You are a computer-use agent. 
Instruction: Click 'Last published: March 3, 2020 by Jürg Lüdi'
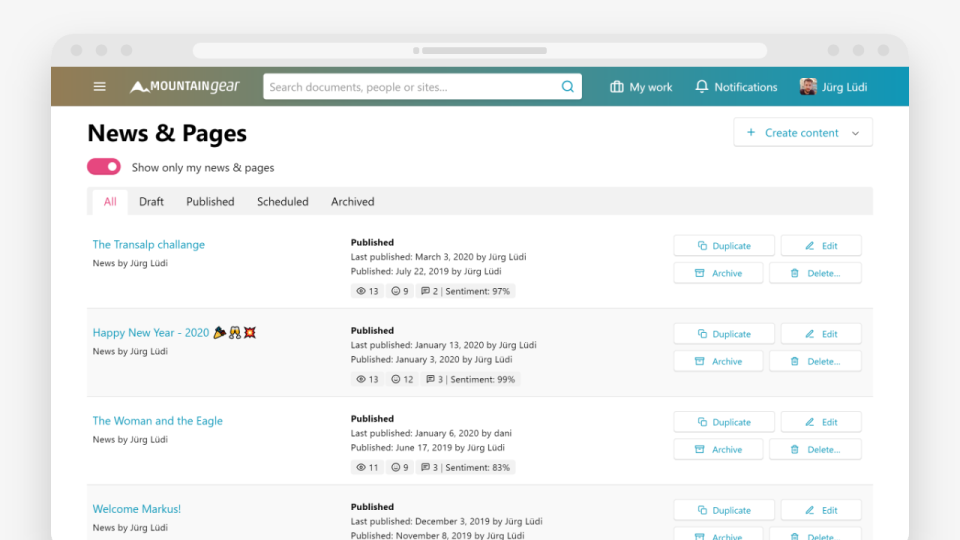(438, 257)
